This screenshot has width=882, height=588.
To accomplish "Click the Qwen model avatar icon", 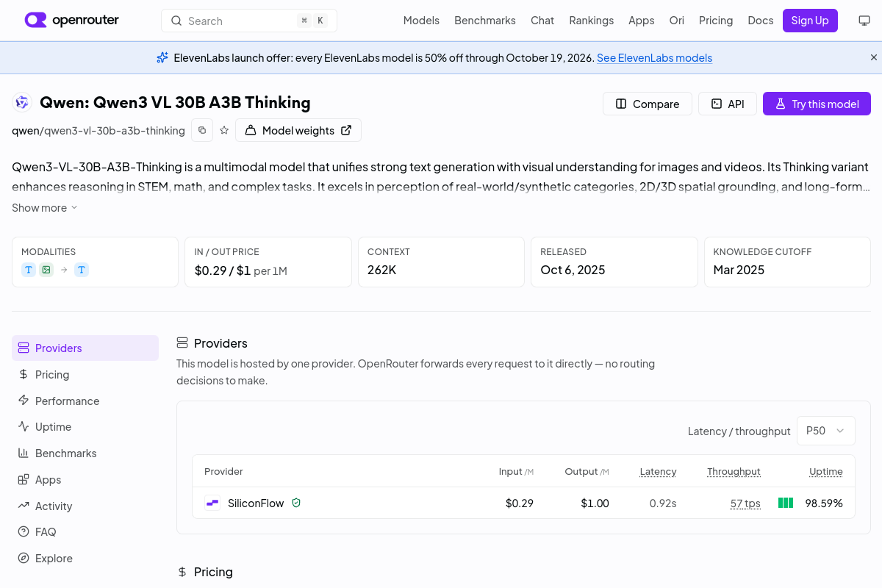I will coord(22,103).
